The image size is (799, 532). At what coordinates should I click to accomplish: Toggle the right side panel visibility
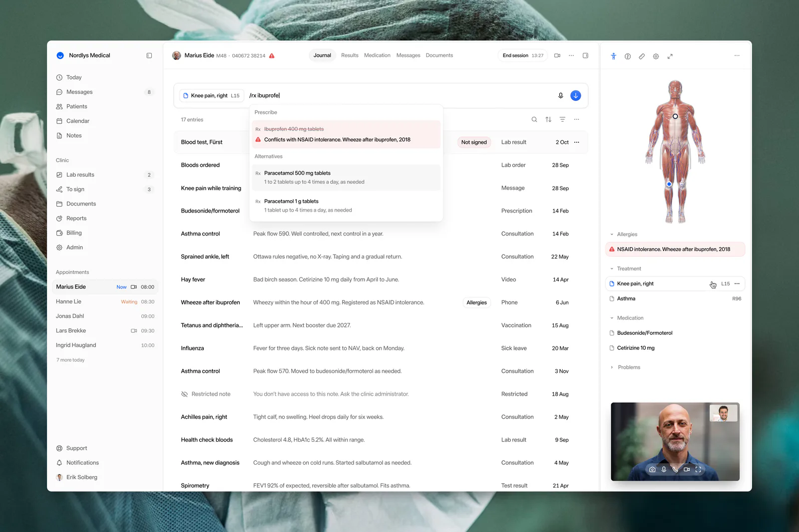click(585, 55)
